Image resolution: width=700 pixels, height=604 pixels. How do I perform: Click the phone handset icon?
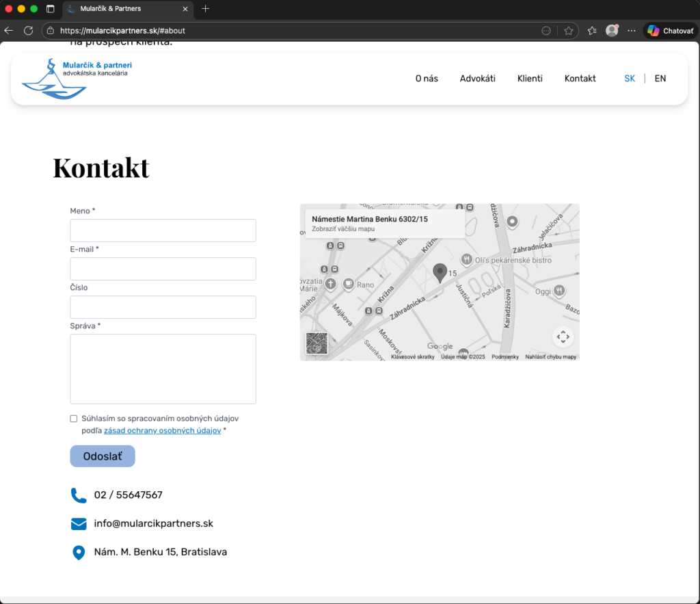tap(79, 495)
